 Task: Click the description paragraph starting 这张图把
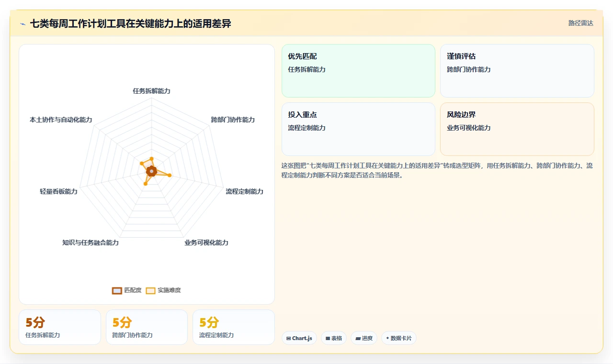pos(437,170)
